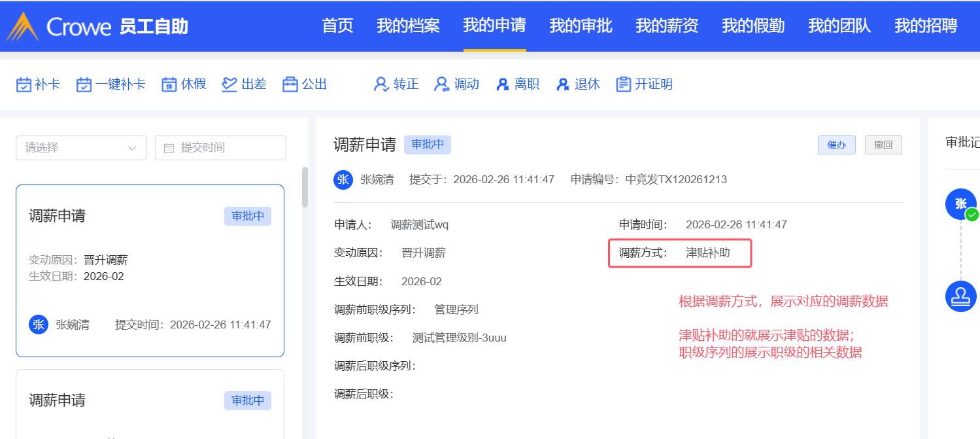Click the stamp icon in approval timeline
Viewport: 980px width, 439px height.
(961, 296)
